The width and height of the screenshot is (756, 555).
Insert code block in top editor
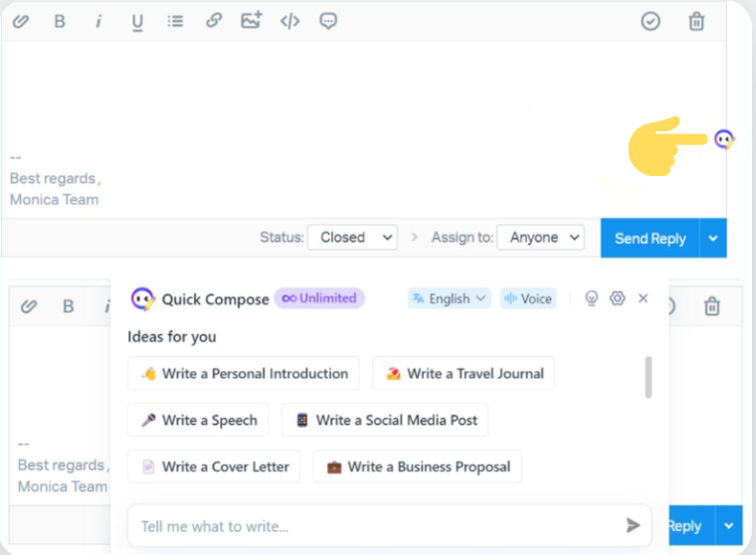click(x=289, y=21)
